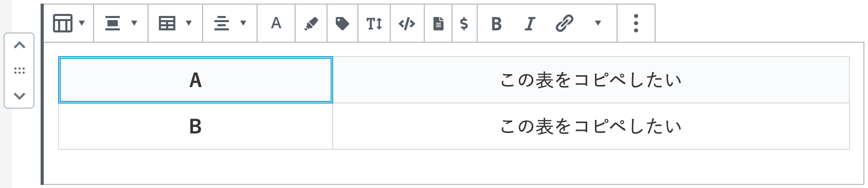868x188 pixels.
Task: Expand the text alignment dropdown arrow
Action: tap(243, 23)
